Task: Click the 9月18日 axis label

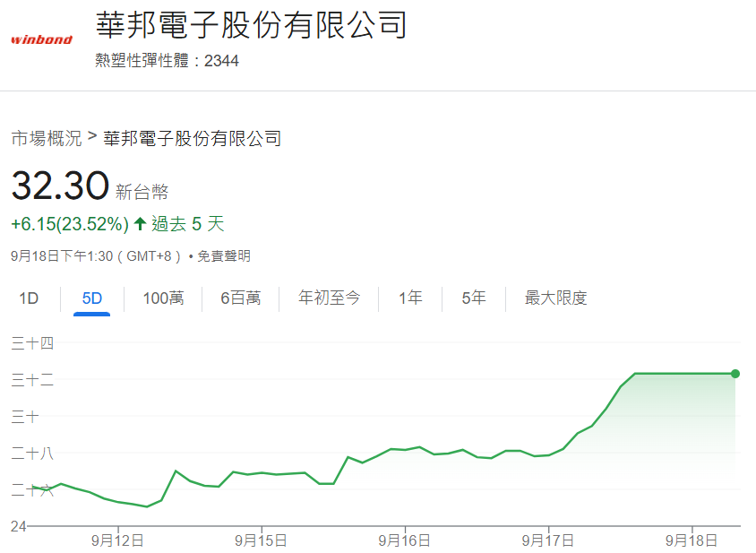Action: [692, 540]
